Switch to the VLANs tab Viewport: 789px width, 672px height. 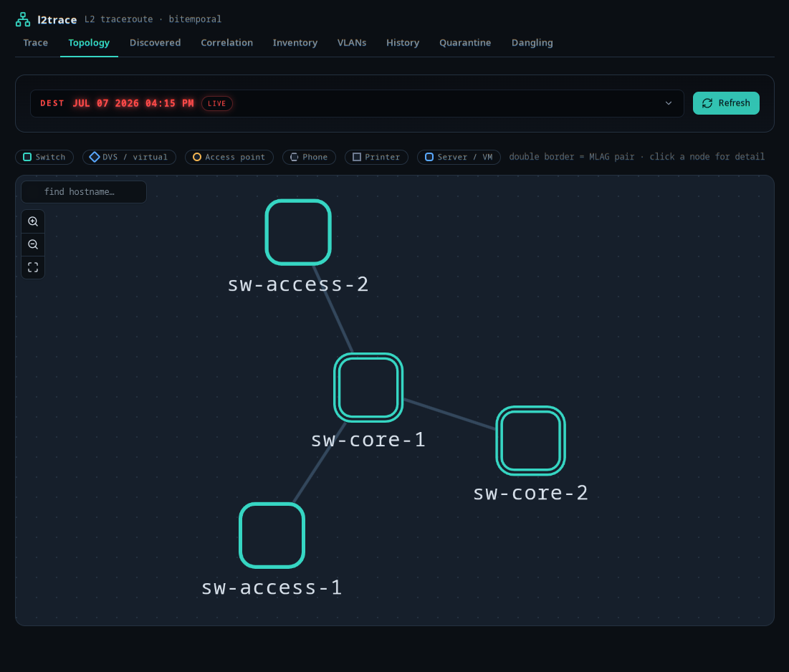click(352, 43)
